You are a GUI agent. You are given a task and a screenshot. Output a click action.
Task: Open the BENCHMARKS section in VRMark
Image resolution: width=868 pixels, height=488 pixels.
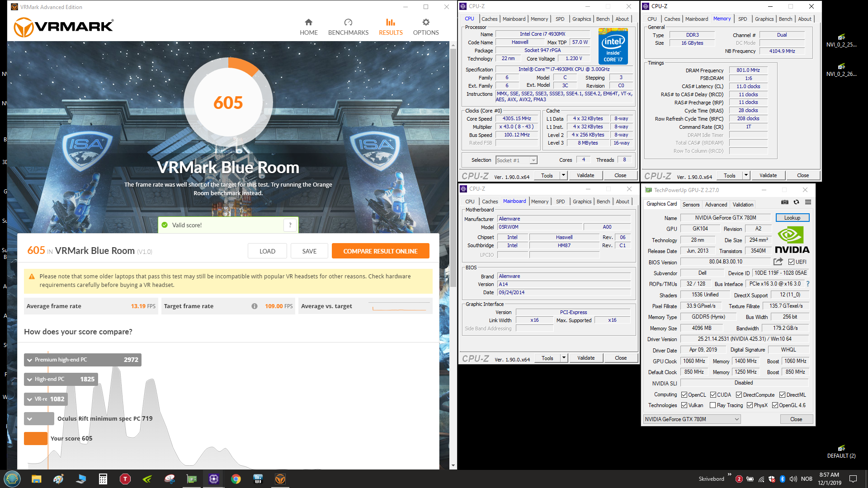coord(348,27)
